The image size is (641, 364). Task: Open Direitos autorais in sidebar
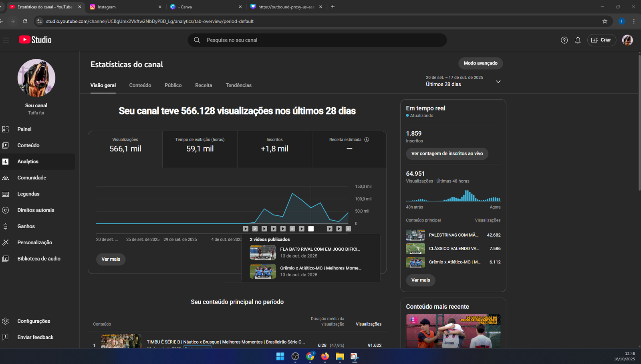click(36, 210)
